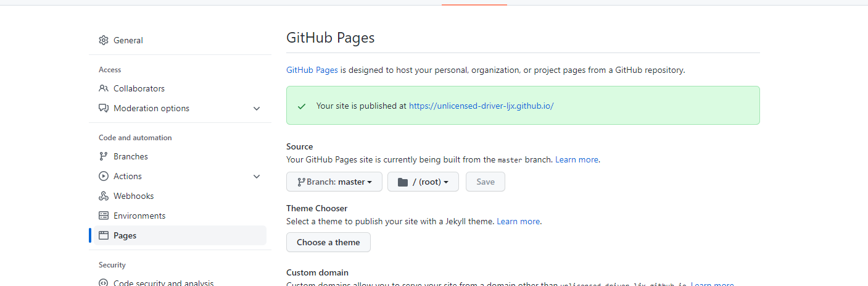868x286 pixels.
Task: Open the Branch: master dropdown
Action: click(x=334, y=182)
